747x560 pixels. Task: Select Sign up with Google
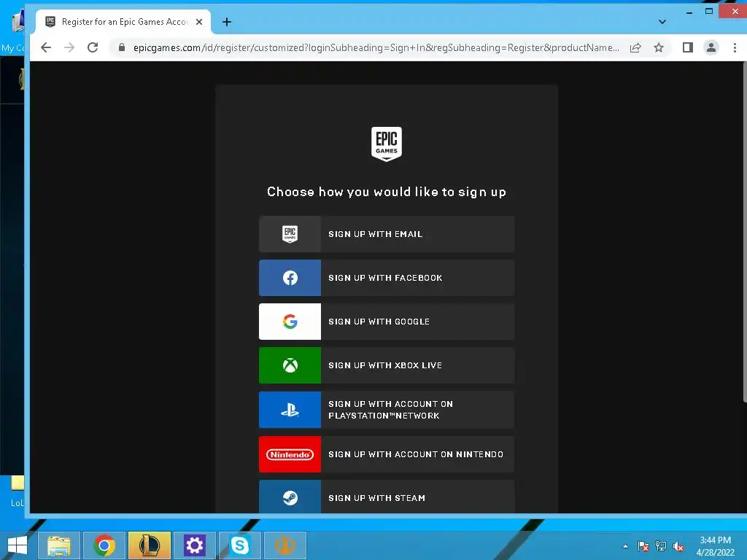[387, 322]
